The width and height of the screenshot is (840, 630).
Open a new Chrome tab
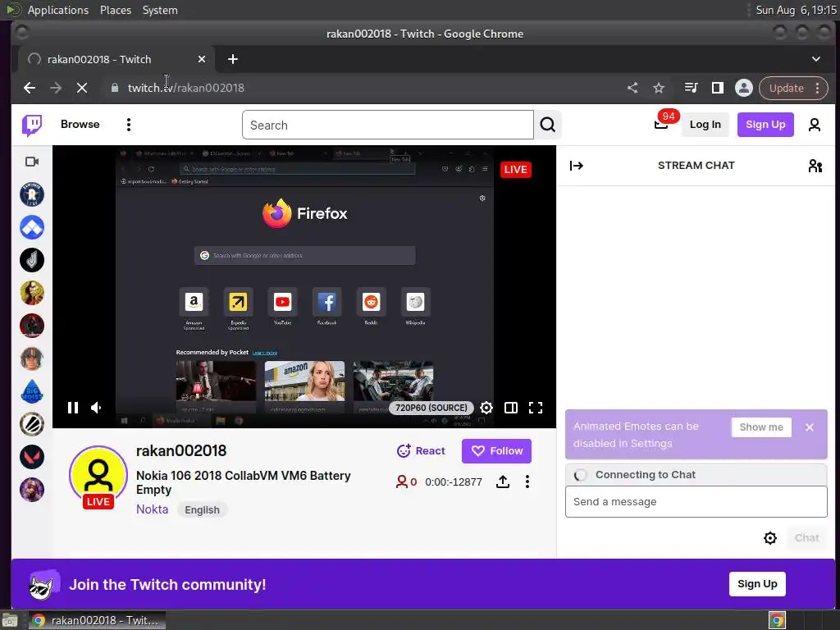click(x=232, y=59)
